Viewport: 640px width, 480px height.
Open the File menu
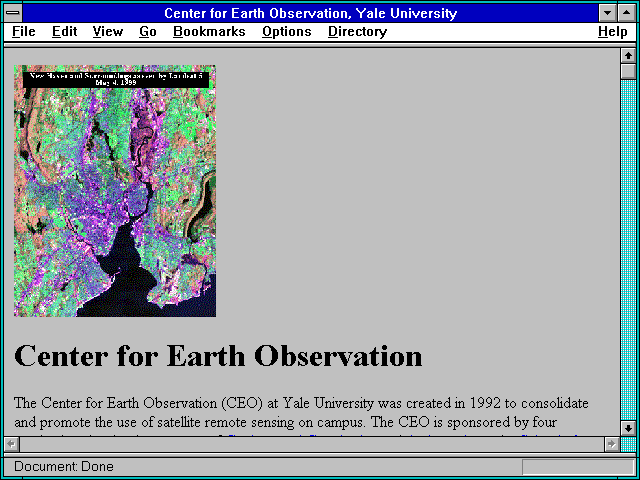[24, 32]
